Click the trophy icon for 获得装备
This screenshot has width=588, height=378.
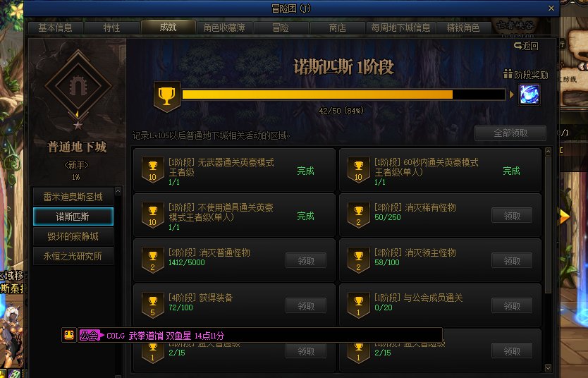(152, 305)
